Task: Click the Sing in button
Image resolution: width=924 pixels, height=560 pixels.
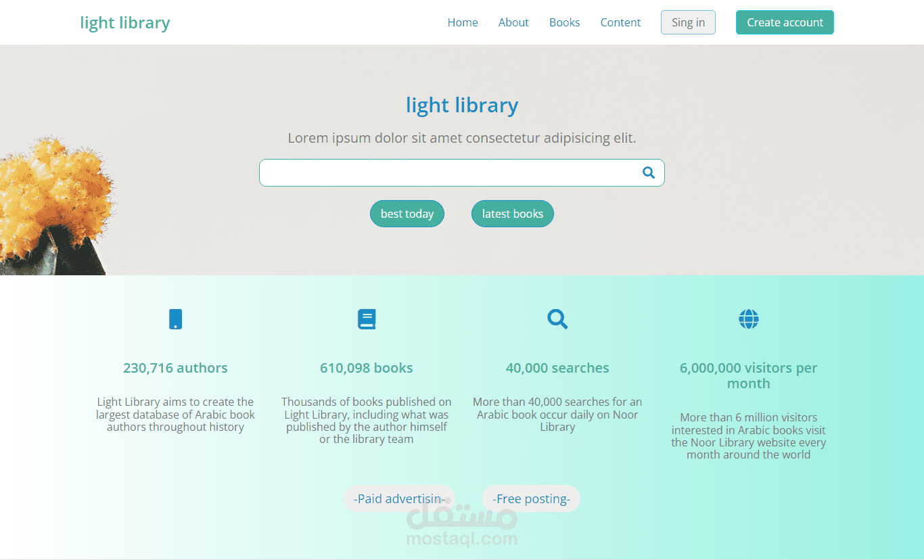Action: pyautogui.click(x=688, y=22)
